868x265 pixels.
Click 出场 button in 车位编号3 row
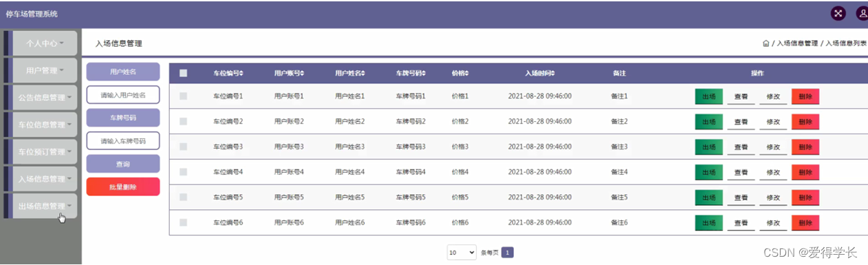(x=708, y=147)
